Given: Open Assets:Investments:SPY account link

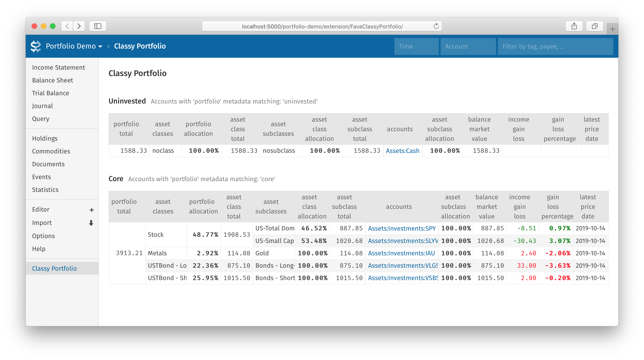Looking at the screenshot, I should 402,229.
